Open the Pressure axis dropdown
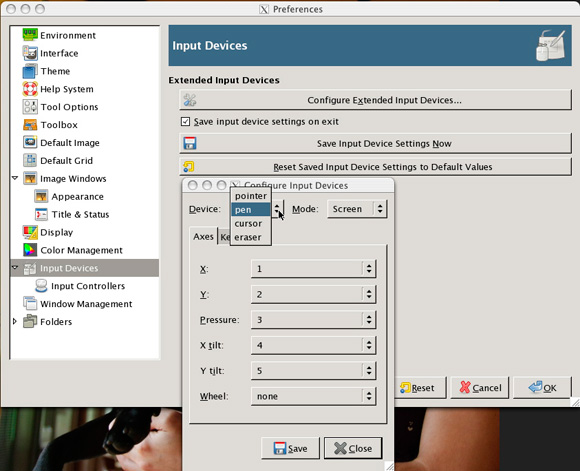The height and width of the screenshot is (471, 580). coord(313,320)
